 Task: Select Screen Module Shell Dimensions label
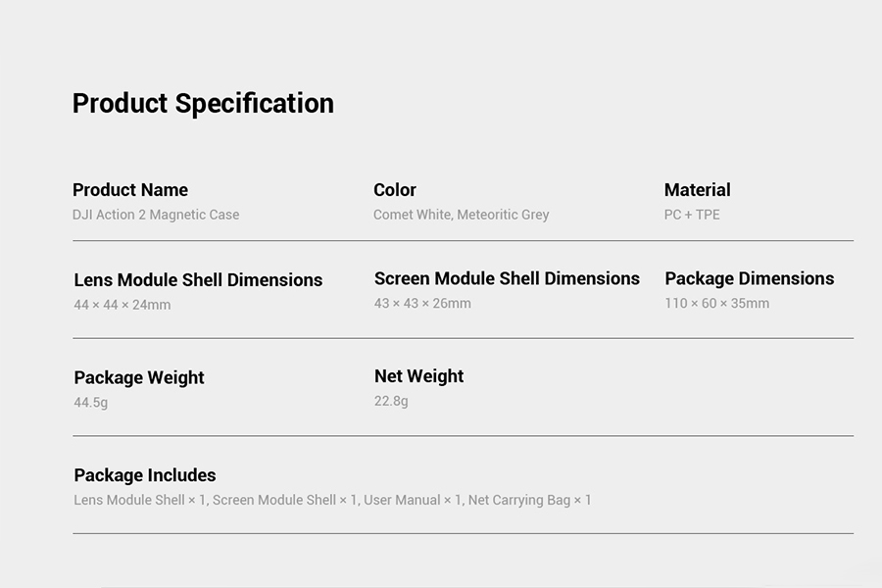(507, 278)
